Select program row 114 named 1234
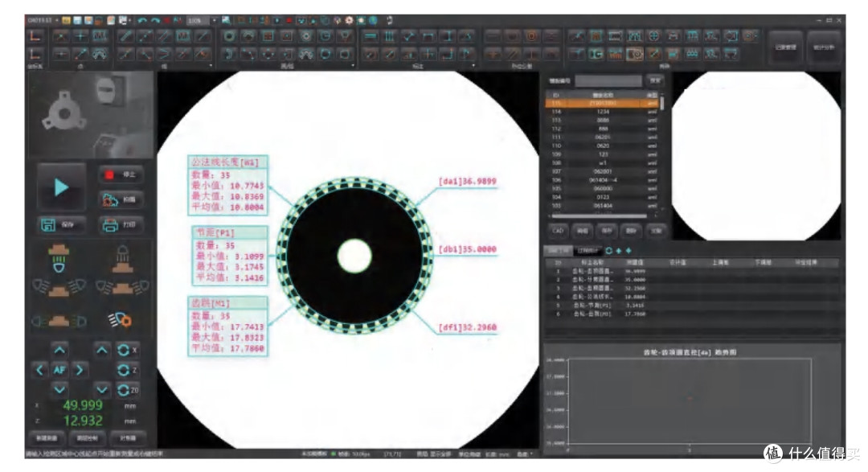Screen dimensions: 868x472 pyautogui.click(x=603, y=112)
